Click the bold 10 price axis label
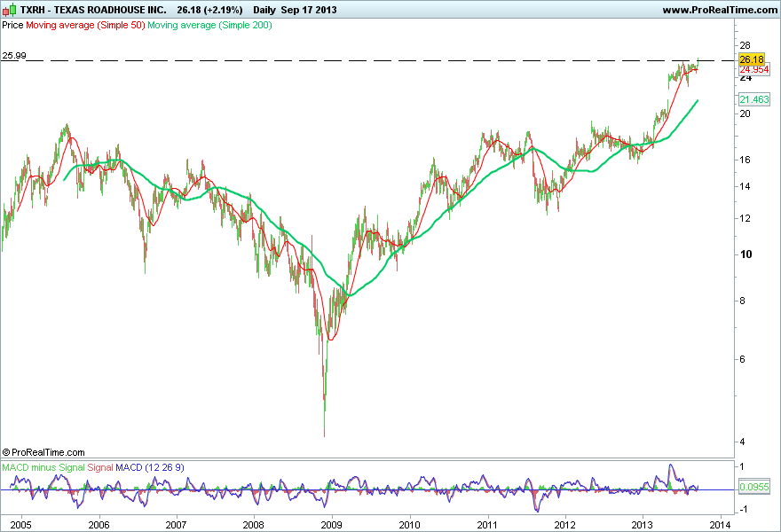Image resolution: width=781 pixels, height=532 pixels. coord(746,254)
